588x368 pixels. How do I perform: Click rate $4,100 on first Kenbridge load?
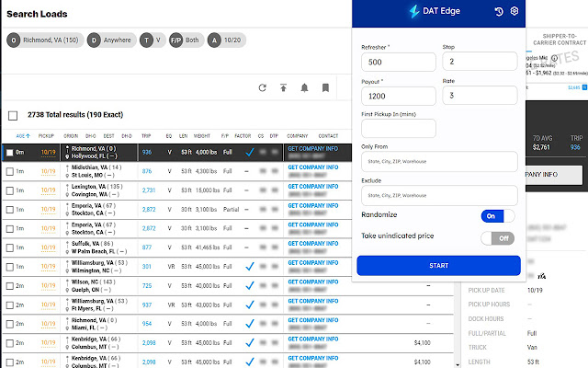[422, 343]
